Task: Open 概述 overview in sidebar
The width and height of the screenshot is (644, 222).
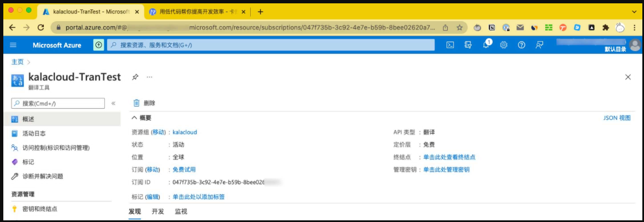Action: click(62, 119)
